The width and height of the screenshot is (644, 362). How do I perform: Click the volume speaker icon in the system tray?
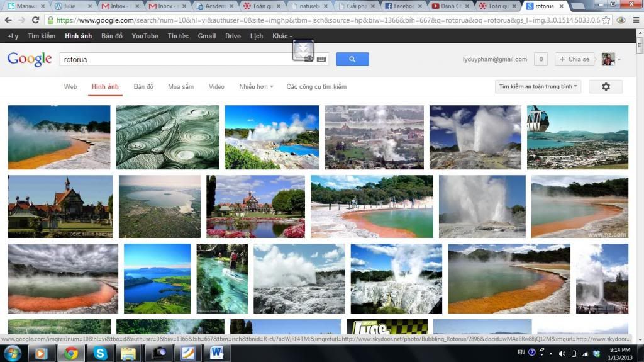point(562,353)
